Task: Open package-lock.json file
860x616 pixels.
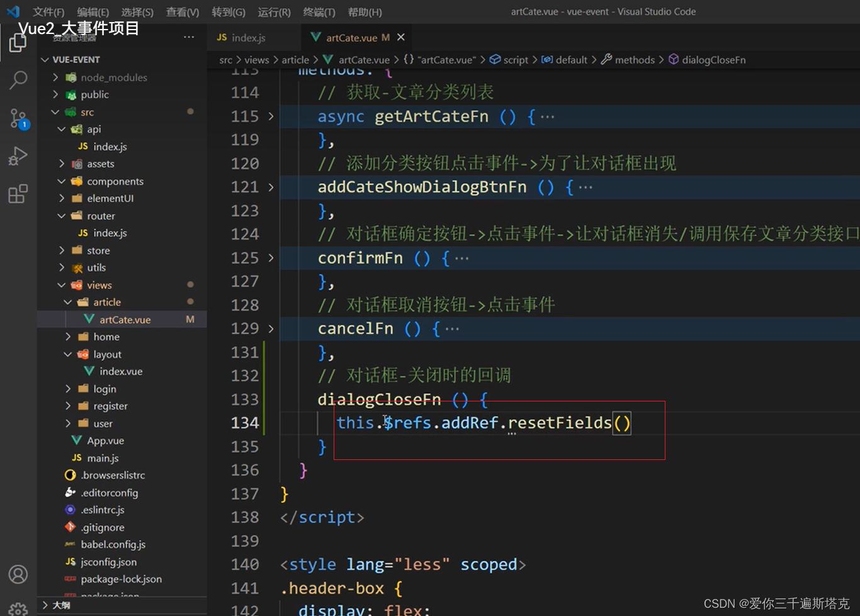Action: point(122,579)
